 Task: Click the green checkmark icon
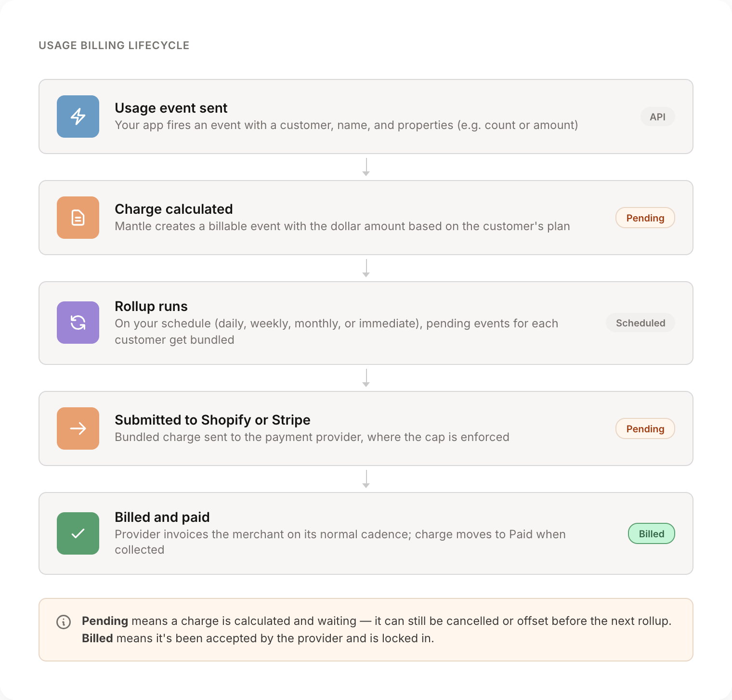tap(78, 533)
